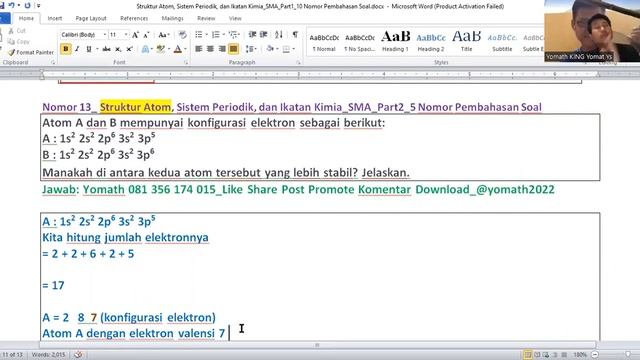Click the zoom slider handle
The width and height of the screenshot is (640, 360).
point(628,355)
